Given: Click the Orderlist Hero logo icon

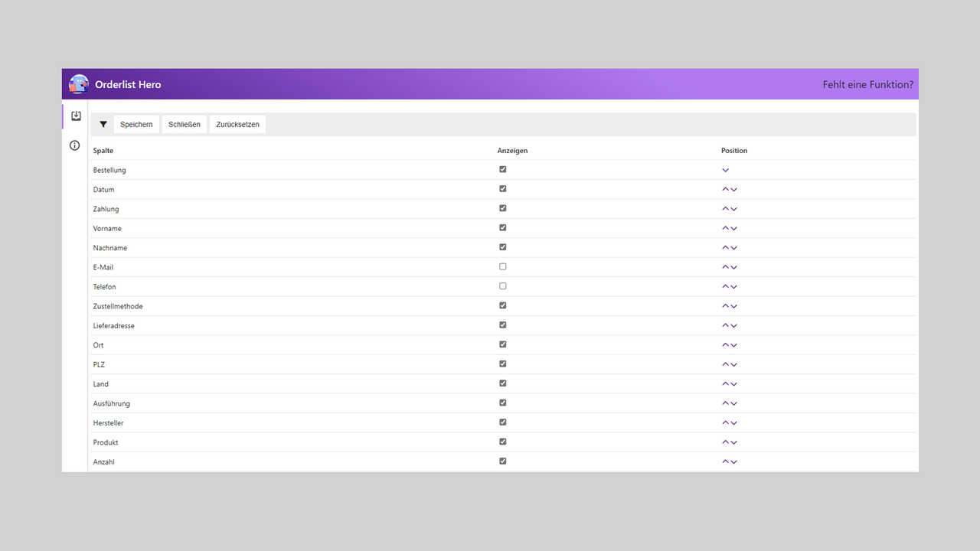Looking at the screenshot, I should tap(79, 84).
